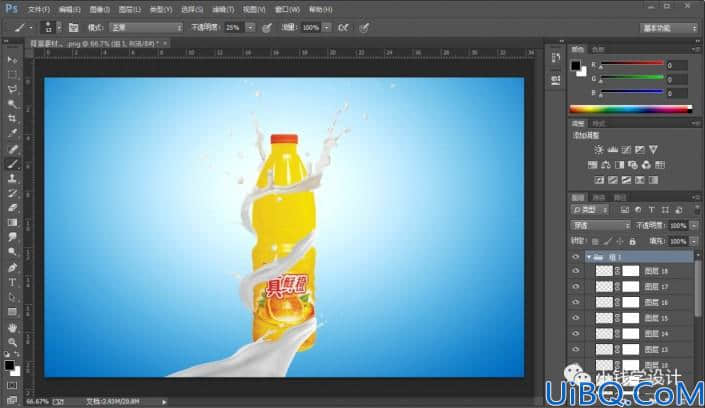
Task: Toggle Quick Mask mode
Action: [12, 385]
